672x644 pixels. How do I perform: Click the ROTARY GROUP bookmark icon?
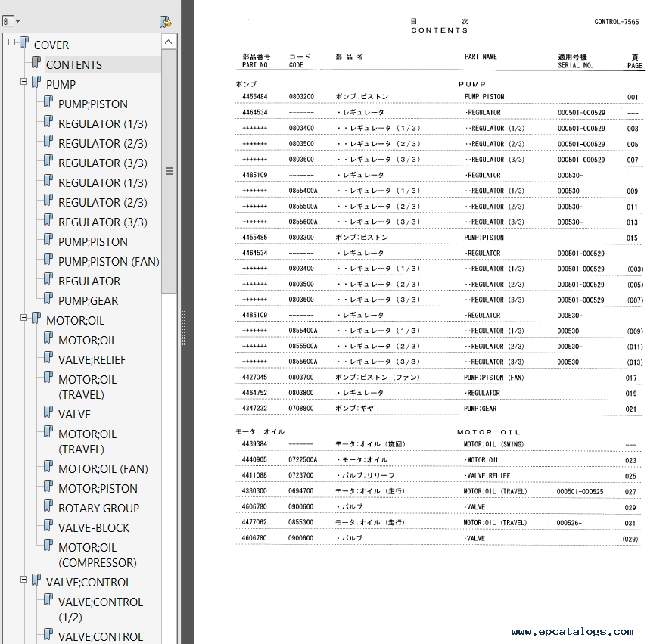[48, 506]
